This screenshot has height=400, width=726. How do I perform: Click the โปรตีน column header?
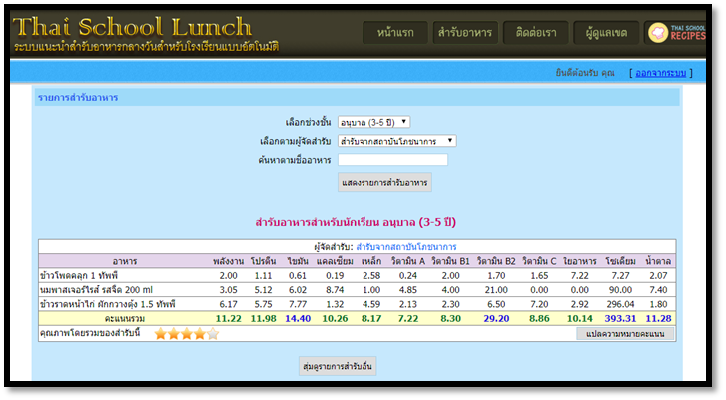263,261
